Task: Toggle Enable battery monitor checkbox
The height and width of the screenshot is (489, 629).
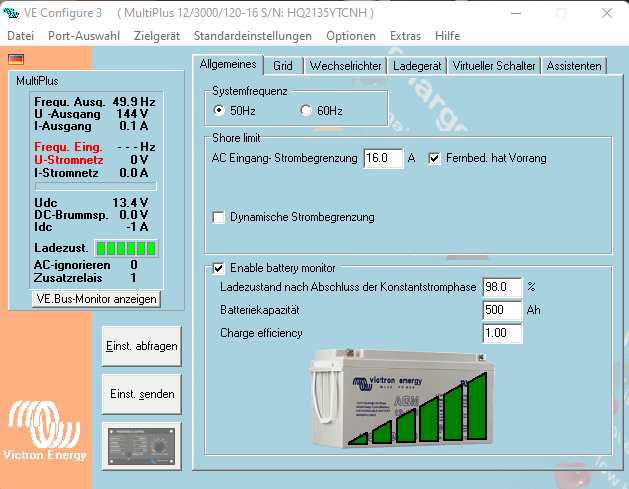Action: pyautogui.click(x=219, y=268)
